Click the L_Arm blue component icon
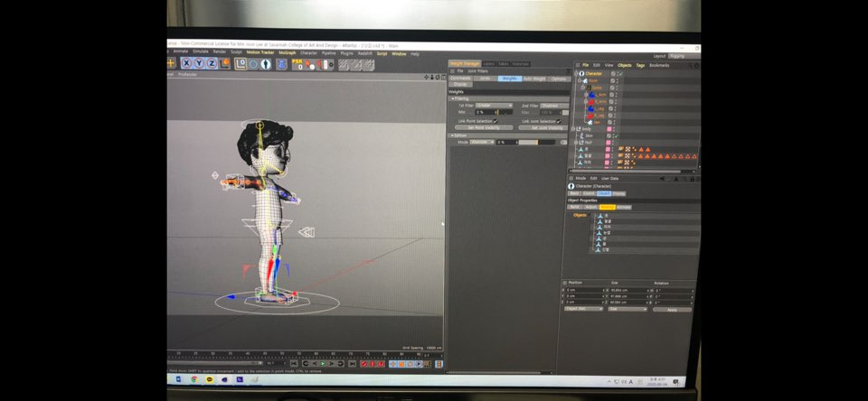868x401 pixels. coord(591,95)
